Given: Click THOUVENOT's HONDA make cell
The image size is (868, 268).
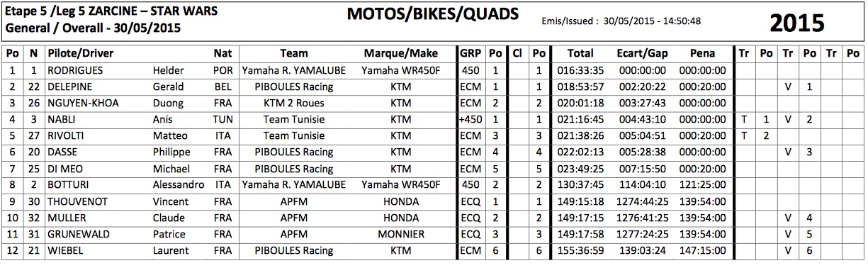Looking at the screenshot, I should [401, 201].
